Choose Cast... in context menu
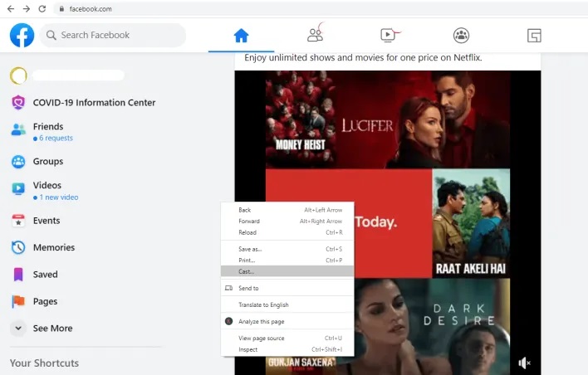Image resolution: width=588 pixels, height=375 pixels. [287, 271]
